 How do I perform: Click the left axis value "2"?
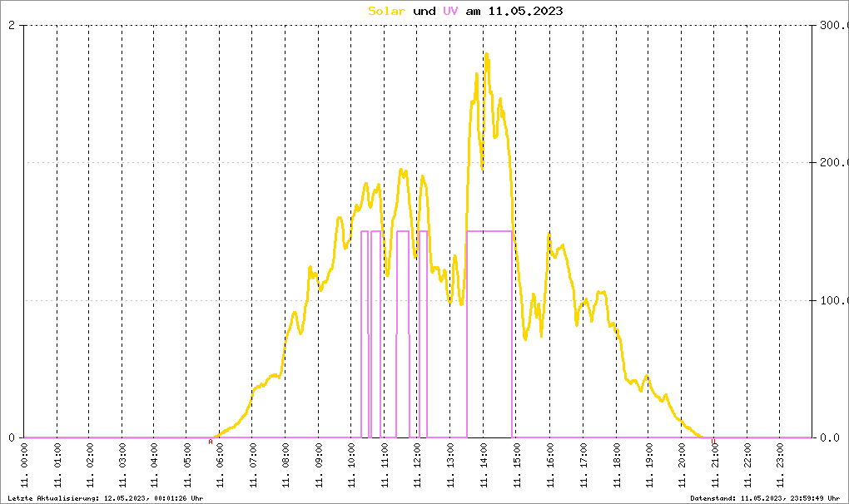coord(12,25)
